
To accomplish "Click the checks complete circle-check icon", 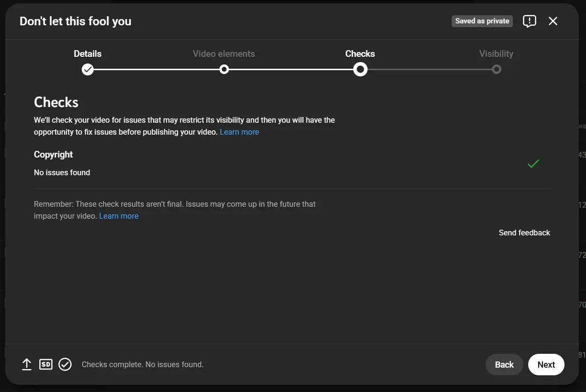I will point(65,364).
